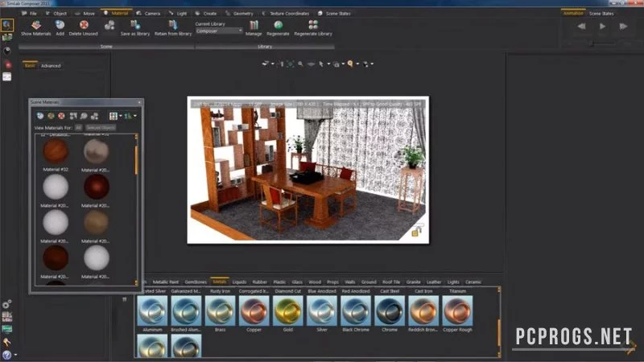Click the blue help question mark icon

tap(6, 355)
